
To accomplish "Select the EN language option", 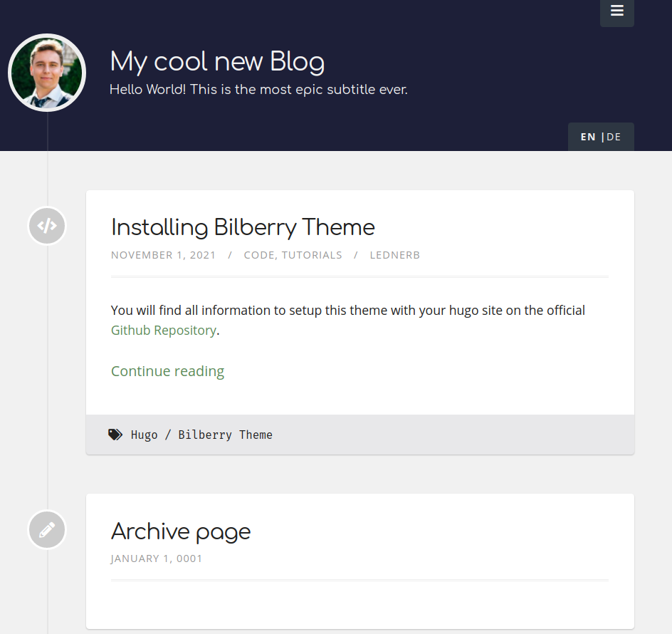I will click(x=587, y=137).
